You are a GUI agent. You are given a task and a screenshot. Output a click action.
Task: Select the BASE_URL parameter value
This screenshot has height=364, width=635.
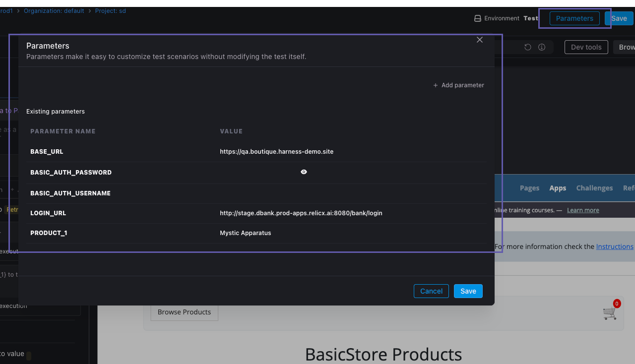(276, 152)
